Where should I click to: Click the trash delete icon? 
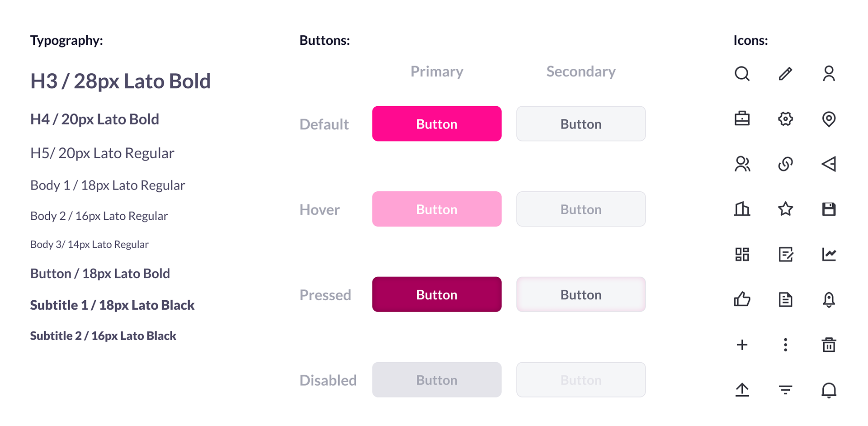pyautogui.click(x=829, y=345)
